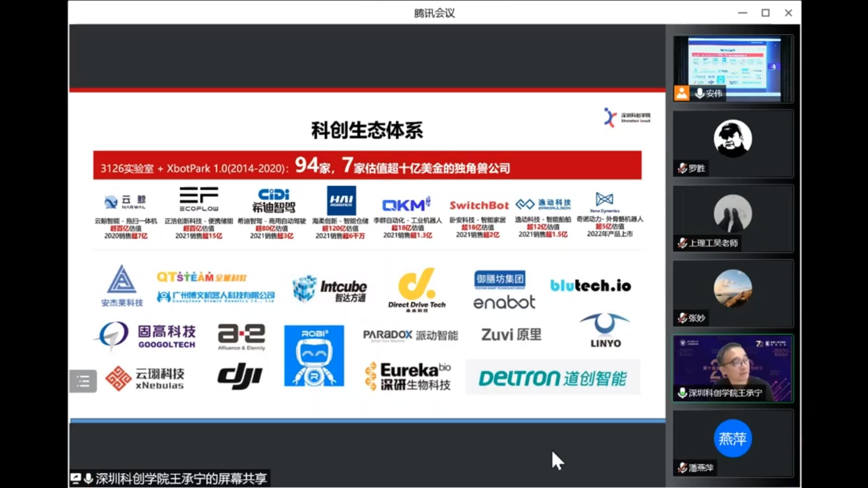Screen dimensions: 868x488
Task: Click the 深圳科创学院王承宁的屏幕共享 label
Action: [x=181, y=479]
